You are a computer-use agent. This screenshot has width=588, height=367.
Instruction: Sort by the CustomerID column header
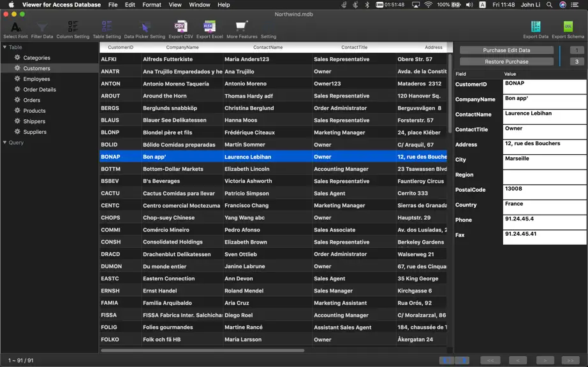[121, 47]
